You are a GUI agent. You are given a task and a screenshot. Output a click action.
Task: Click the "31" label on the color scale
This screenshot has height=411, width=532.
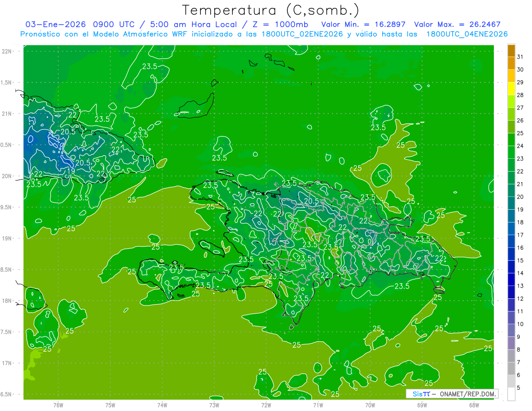[x=520, y=57]
